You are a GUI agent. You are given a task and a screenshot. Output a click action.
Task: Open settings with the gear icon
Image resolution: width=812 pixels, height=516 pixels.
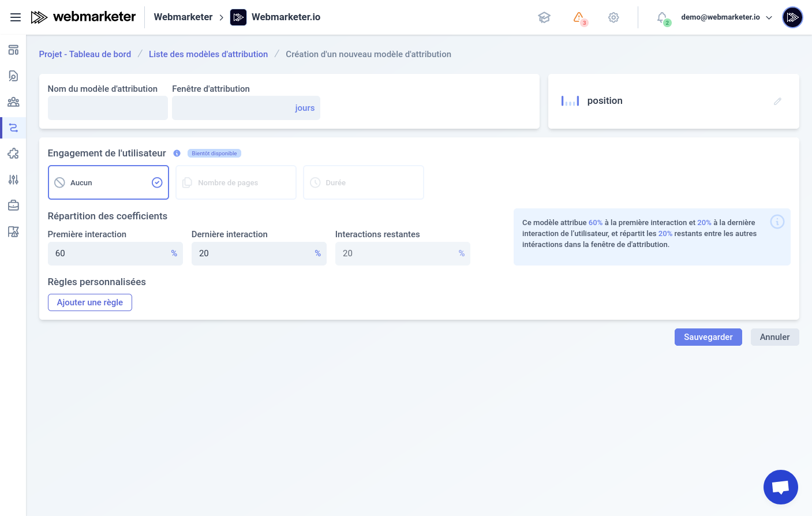click(x=613, y=17)
